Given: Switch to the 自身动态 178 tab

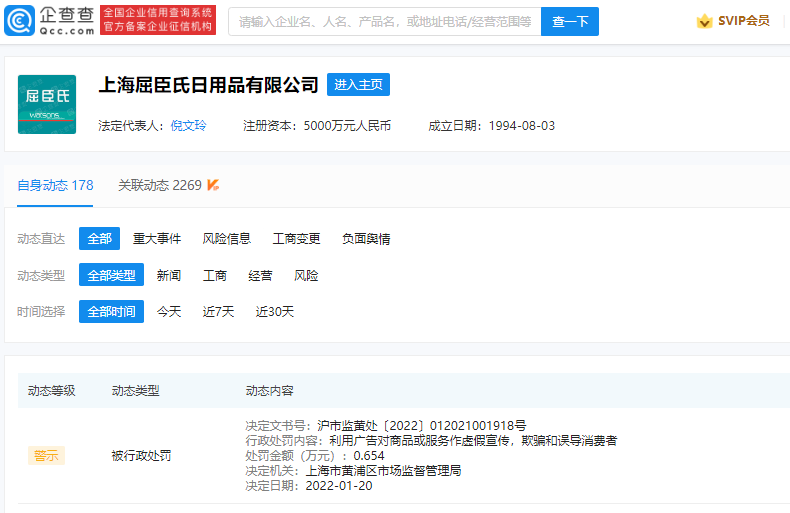Looking at the screenshot, I should (55, 185).
